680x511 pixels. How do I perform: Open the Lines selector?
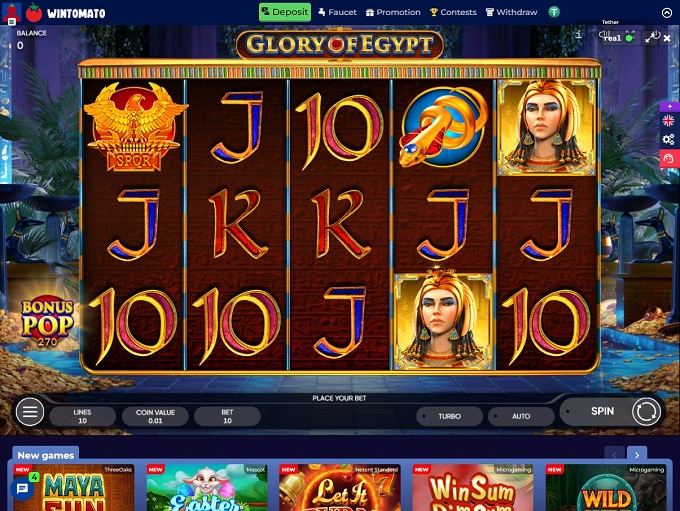82,416
